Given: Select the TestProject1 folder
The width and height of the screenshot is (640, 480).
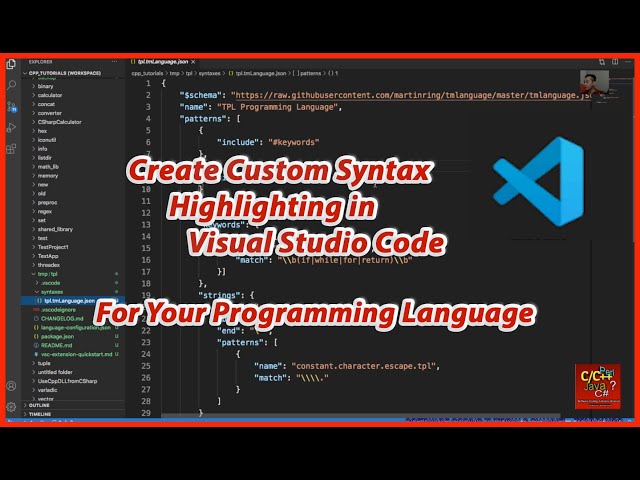Looking at the screenshot, I should coord(53,247).
